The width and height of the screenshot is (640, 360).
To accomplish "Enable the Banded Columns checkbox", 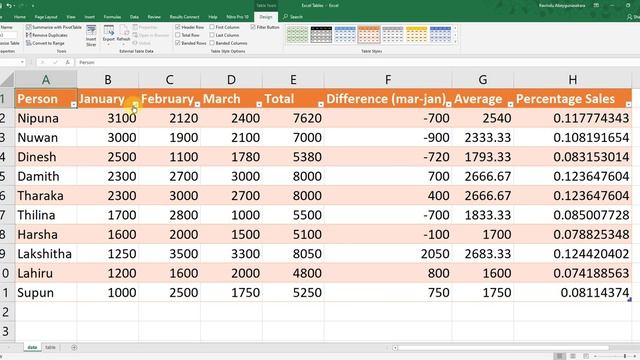I will (x=212, y=43).
